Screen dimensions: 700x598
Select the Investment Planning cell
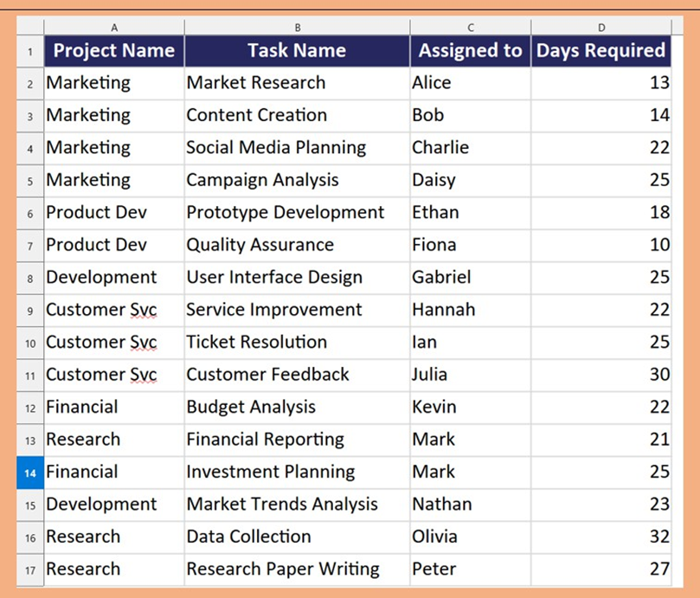[298, 473]
